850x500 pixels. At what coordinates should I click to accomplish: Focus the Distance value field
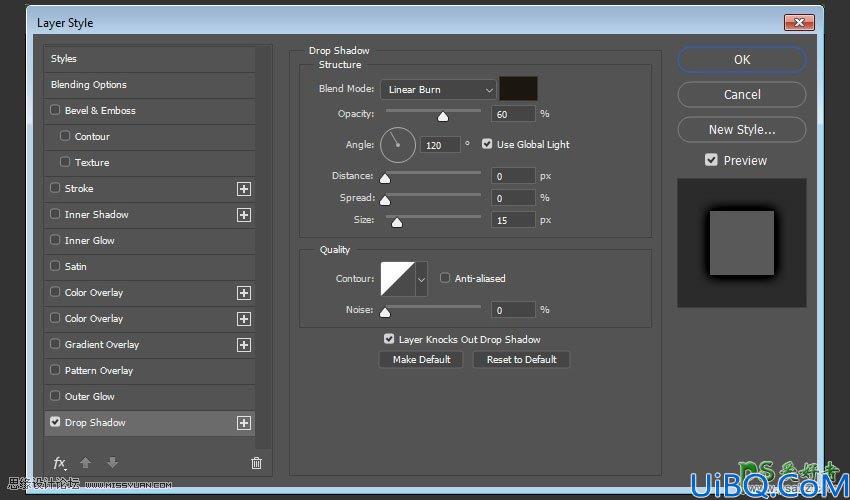pos(513,176)
